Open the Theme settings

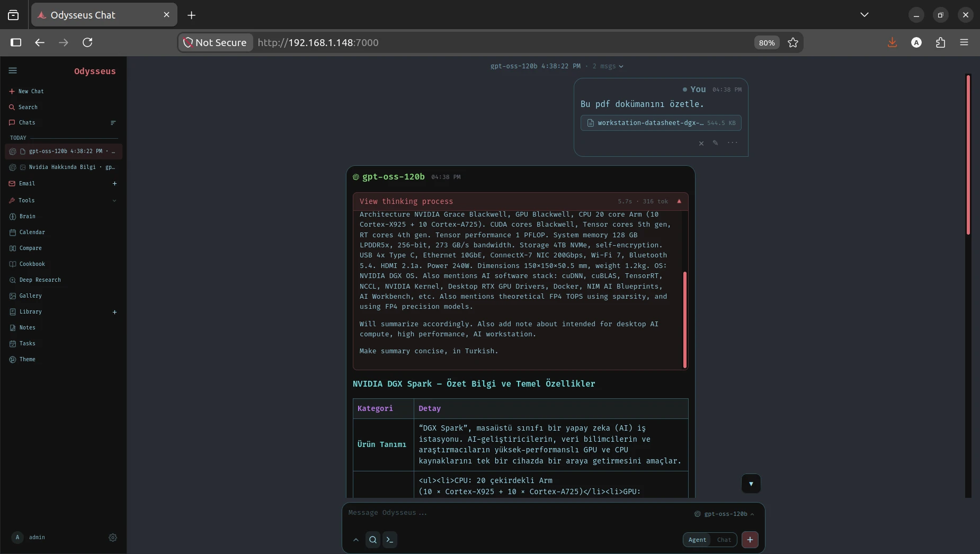(23, 359)
